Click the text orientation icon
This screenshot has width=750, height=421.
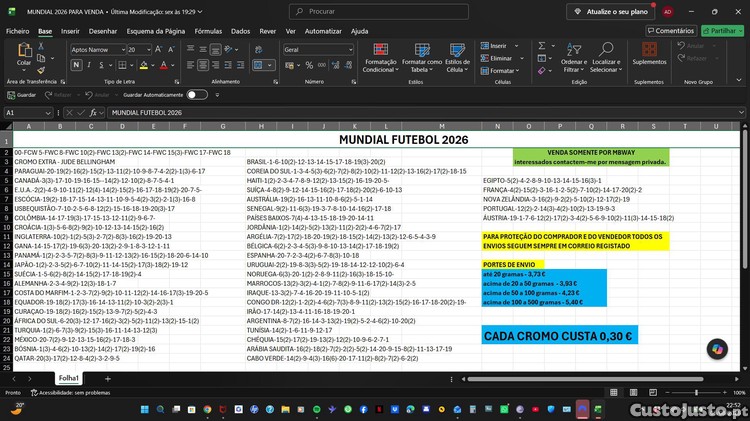click(229, 49)
